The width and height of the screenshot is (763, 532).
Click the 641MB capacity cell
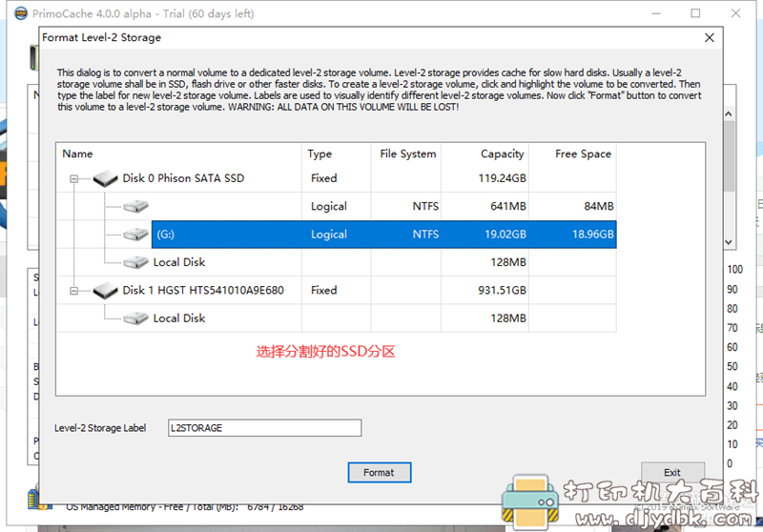click(x=508, y=206)
